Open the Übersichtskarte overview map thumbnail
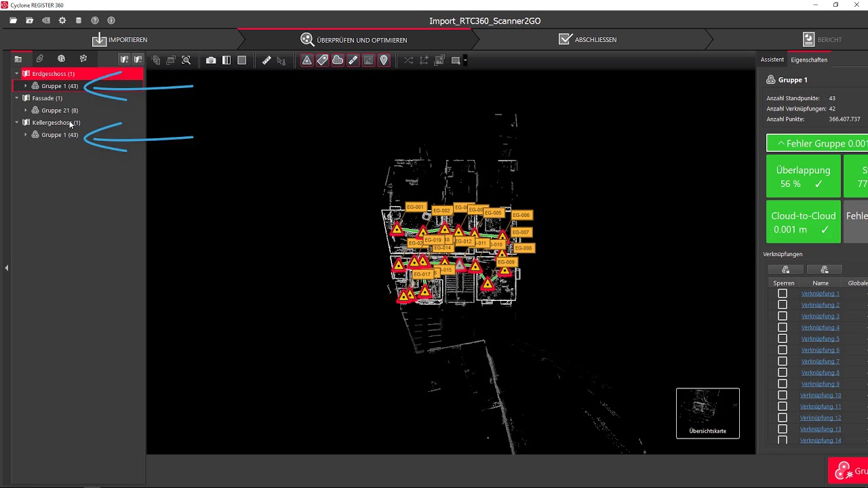Screen dimensions: 868x488 point(708,413)
